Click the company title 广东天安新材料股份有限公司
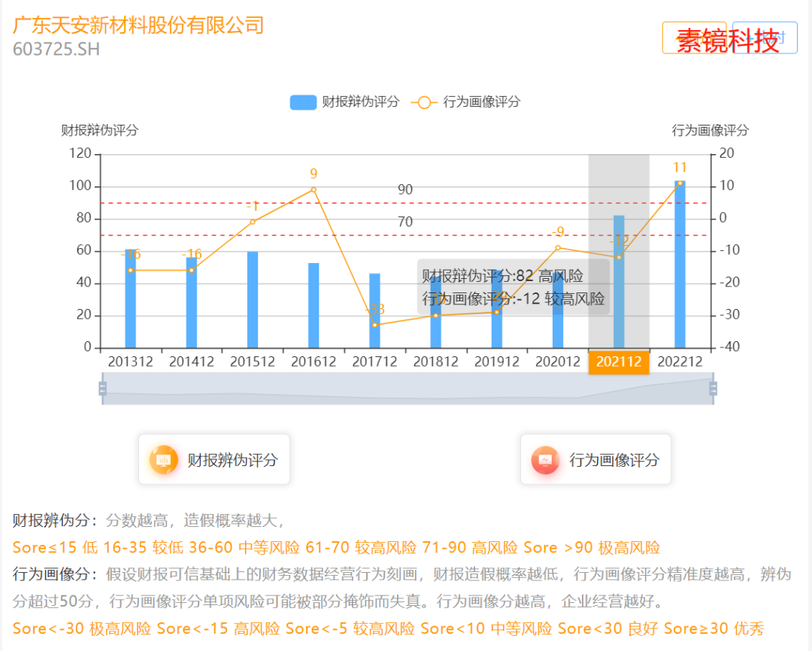 click(138, 25)
